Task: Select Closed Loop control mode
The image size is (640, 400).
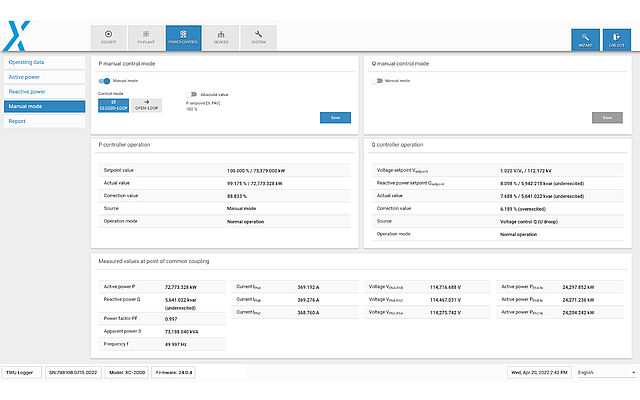Action: (x=113, y=105)
